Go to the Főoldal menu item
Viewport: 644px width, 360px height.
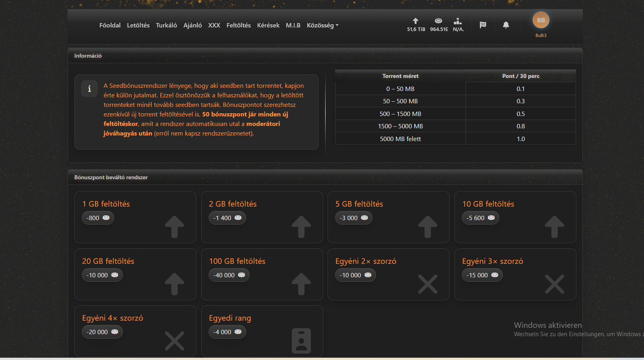pyautogui.click(x=110, y=25)
